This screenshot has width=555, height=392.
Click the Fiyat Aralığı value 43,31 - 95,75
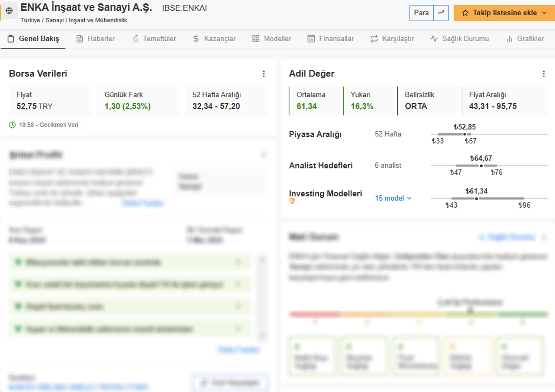[x=493, y=106]
